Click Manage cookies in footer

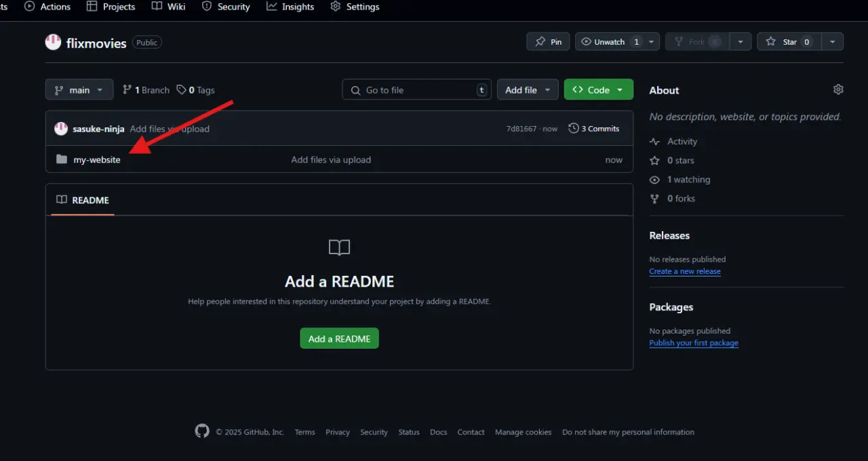tap(524, 432)
